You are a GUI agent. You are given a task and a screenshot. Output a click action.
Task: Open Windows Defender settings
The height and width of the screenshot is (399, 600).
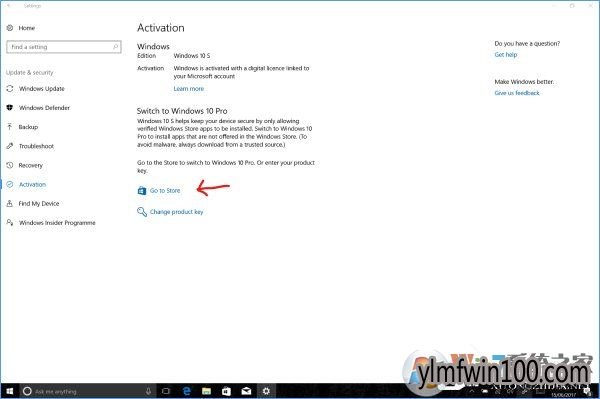[38, 108]
